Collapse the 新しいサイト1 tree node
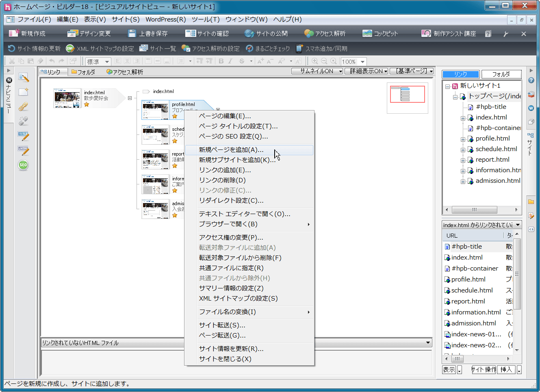Image resolution: width=540 pixels, height=392 pixels. [447, 87]
